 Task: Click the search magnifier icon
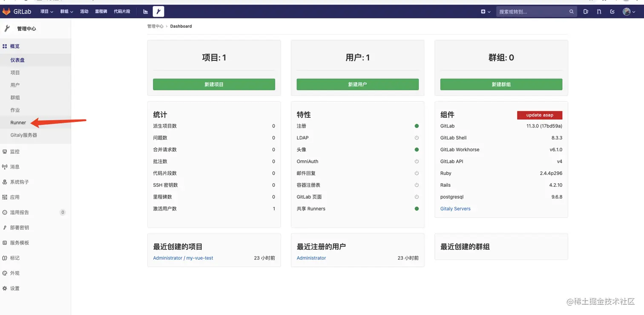point(572,12)
